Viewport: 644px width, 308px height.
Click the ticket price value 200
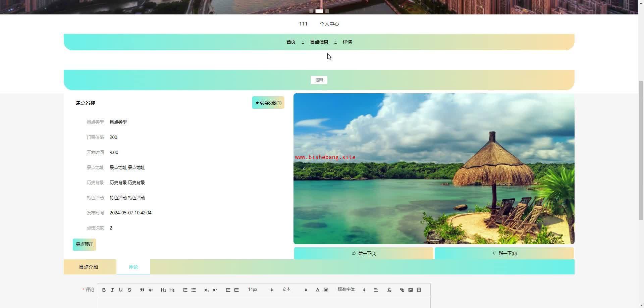point(113,137)
